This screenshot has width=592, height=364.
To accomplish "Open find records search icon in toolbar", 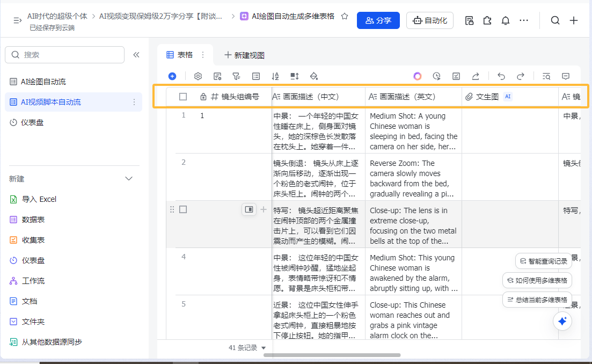I will 546,76.
